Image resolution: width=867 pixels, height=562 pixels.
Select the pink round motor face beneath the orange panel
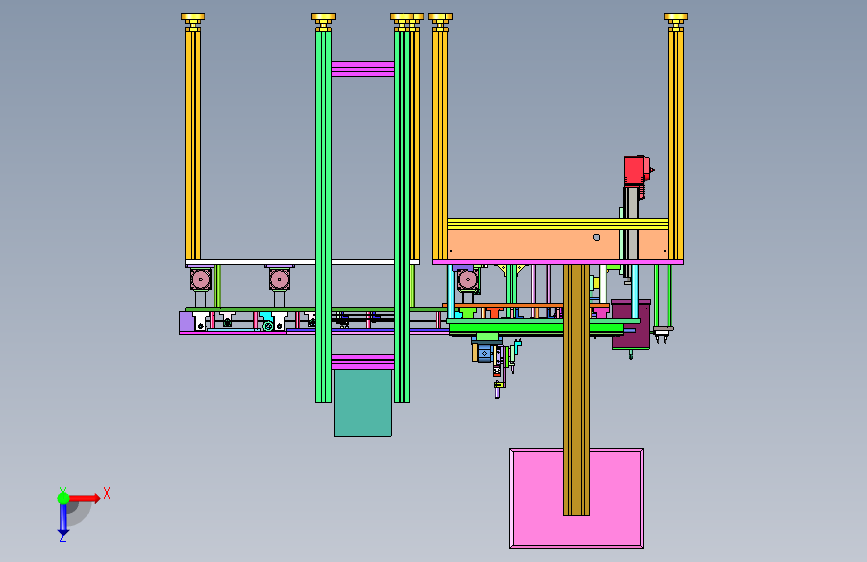(468, 280)
